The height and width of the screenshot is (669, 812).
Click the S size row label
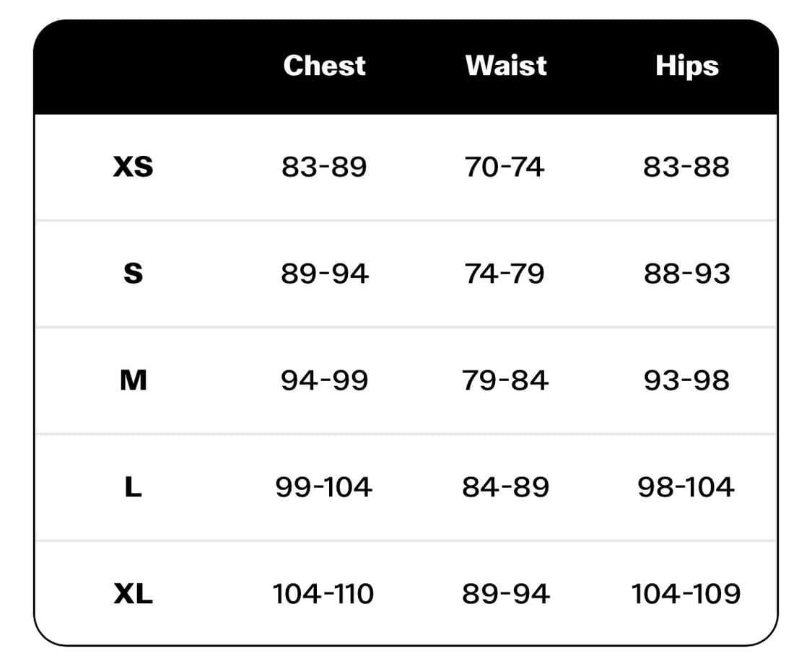coord(134,274)
